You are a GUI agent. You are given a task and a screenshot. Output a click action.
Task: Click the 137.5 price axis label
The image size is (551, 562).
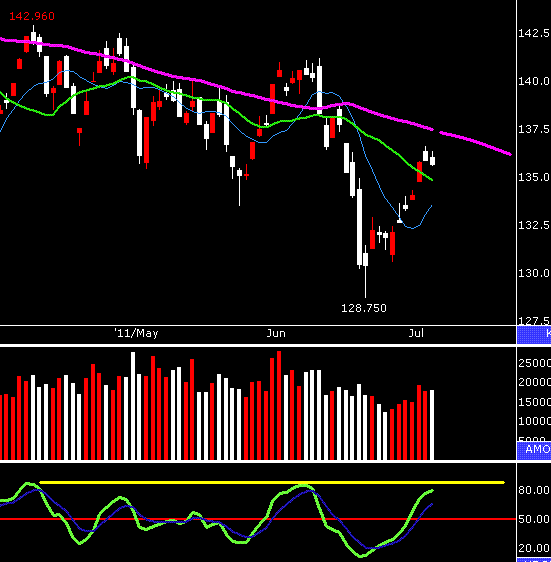click(x=534, y=129)
